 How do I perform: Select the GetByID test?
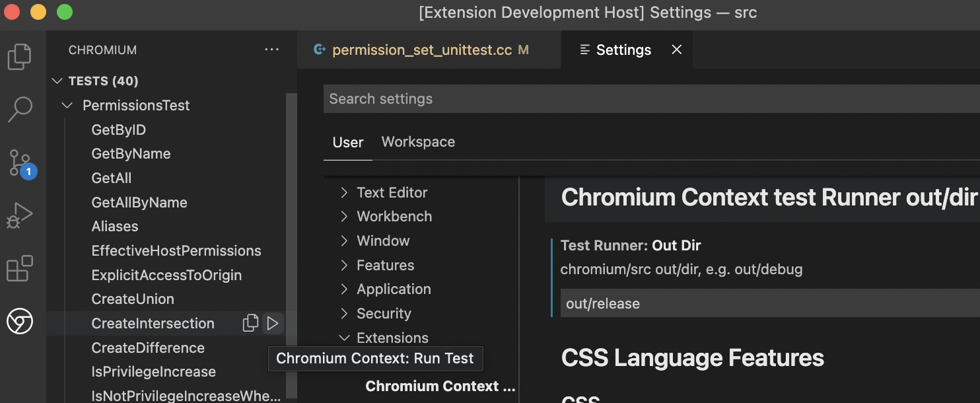[119, 130]
